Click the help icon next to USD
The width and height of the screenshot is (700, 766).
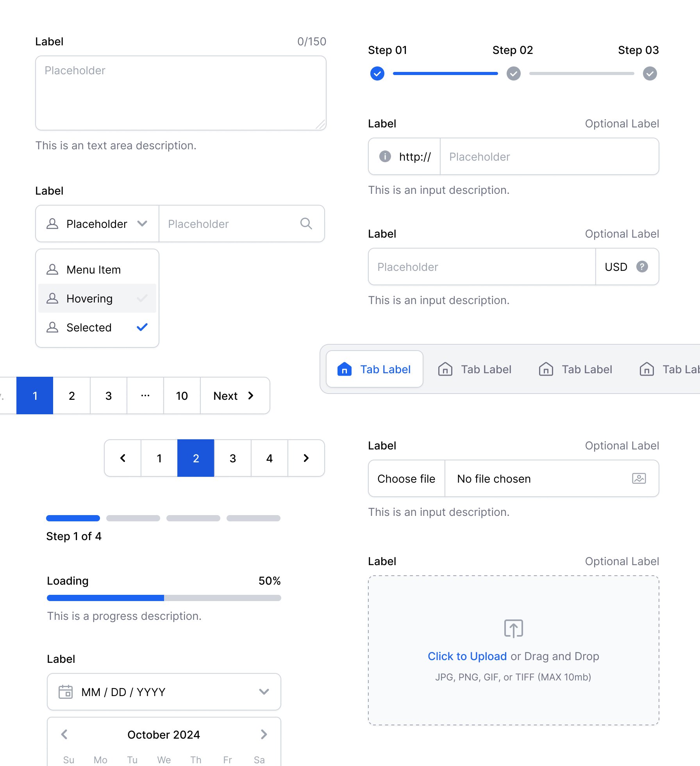pyautogui.click(x=642, y=267)
